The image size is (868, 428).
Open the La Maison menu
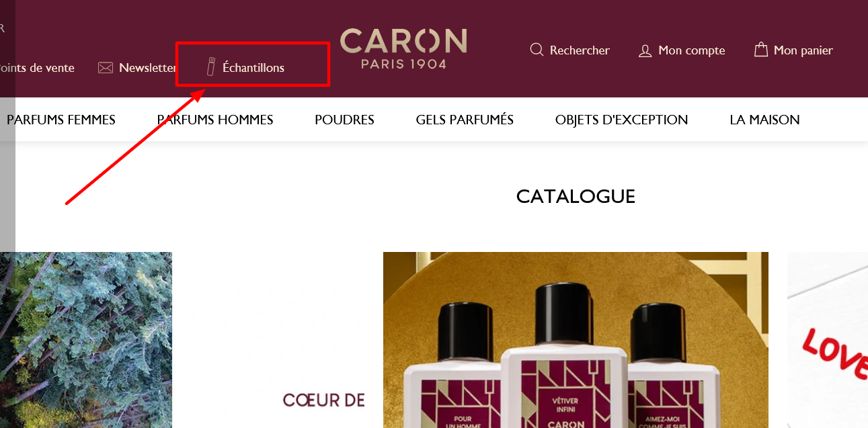(x=764, y=120)
